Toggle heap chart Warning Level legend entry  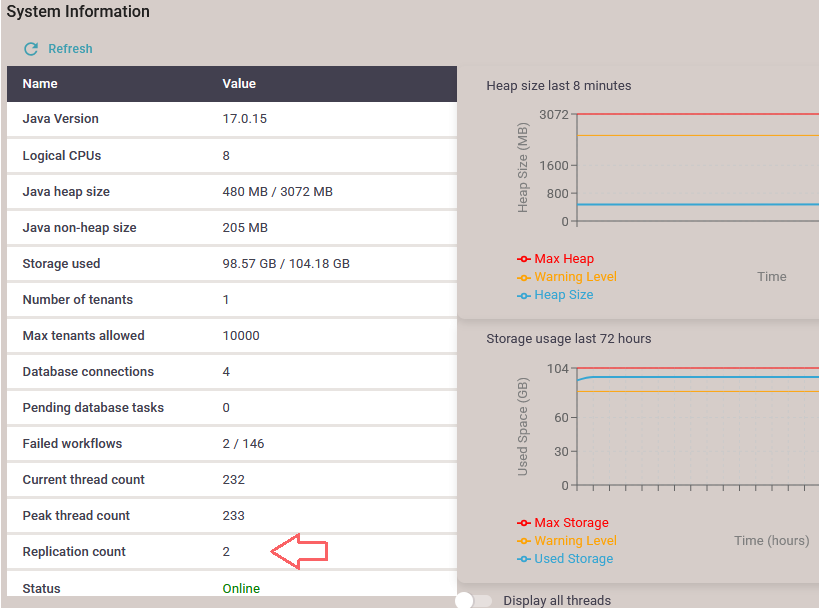point(567,277)
